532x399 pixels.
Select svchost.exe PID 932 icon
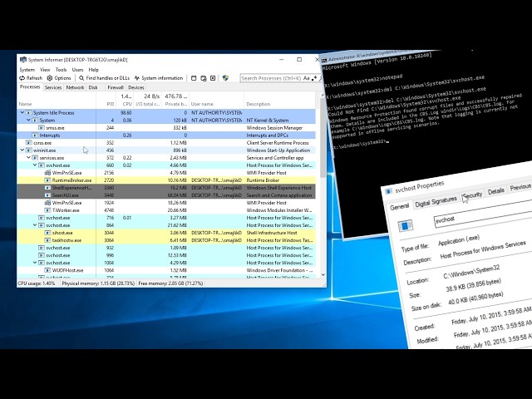click(42, 248)
